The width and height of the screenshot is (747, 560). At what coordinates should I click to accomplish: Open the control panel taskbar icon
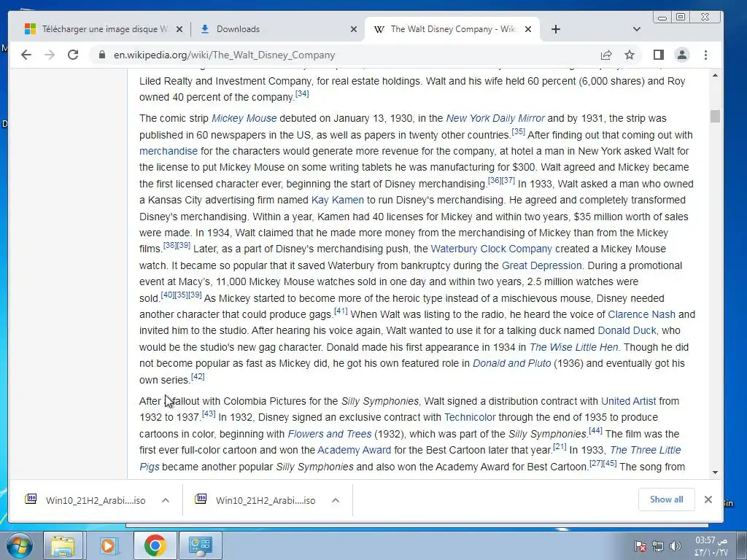(200, 545)
